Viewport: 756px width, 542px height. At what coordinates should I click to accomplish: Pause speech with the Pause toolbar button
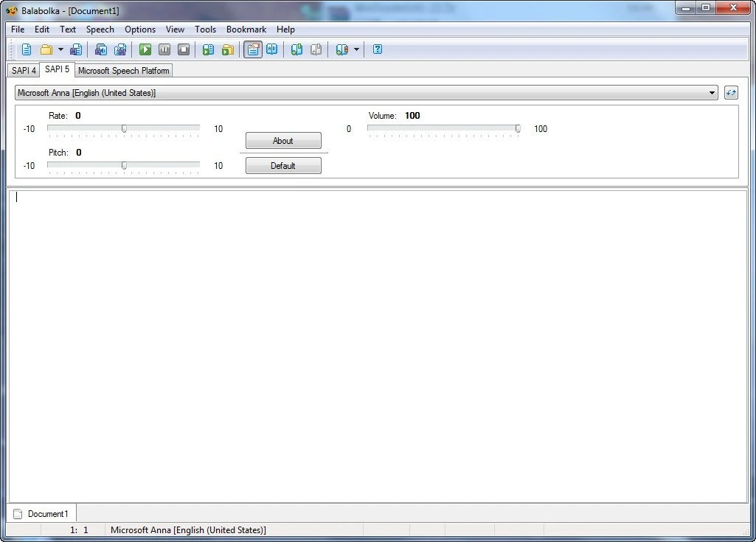(164, 49)
